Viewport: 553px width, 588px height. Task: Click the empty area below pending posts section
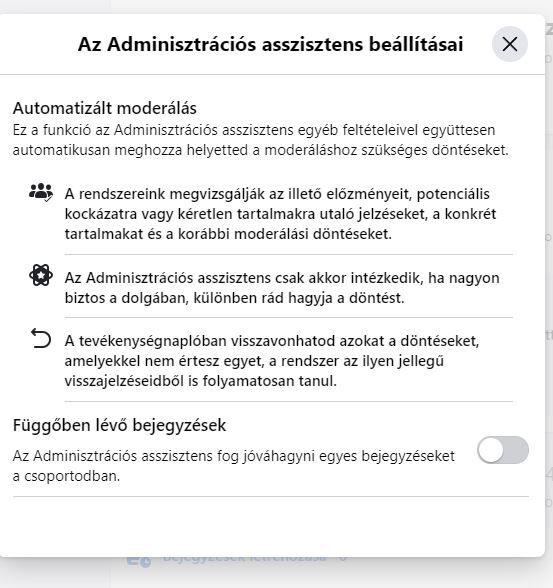click(271, 527)
